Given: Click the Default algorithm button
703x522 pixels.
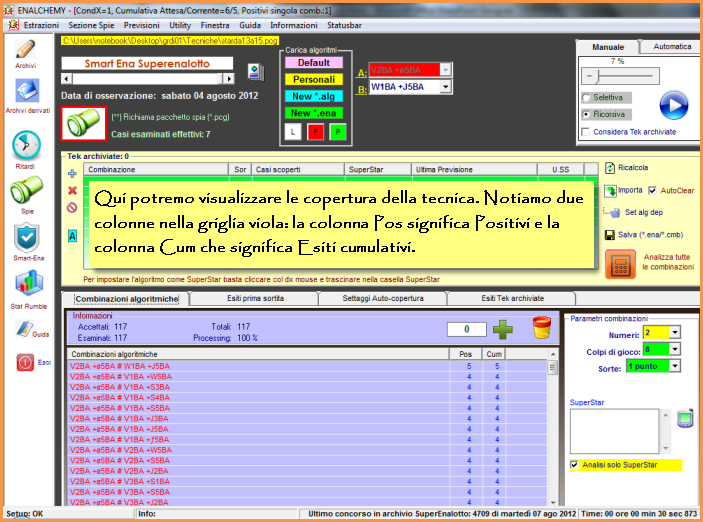Looking at the screenshot, I should tap(314, 63).
